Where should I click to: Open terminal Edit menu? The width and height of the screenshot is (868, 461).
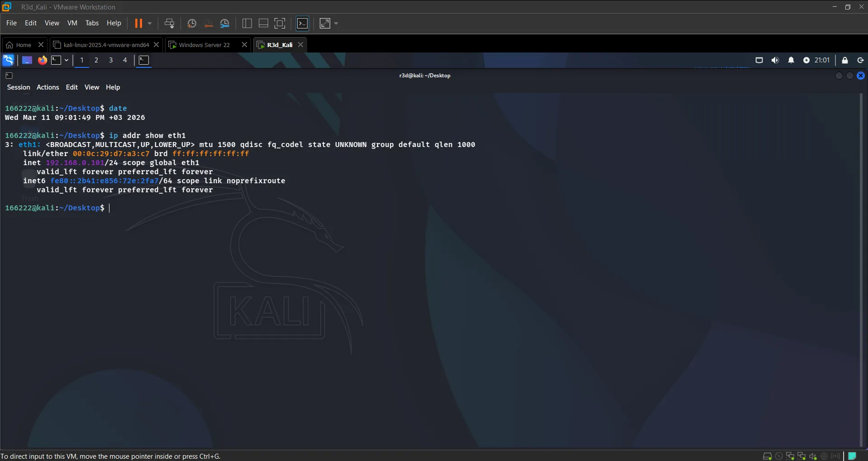(x=72, y=87)
